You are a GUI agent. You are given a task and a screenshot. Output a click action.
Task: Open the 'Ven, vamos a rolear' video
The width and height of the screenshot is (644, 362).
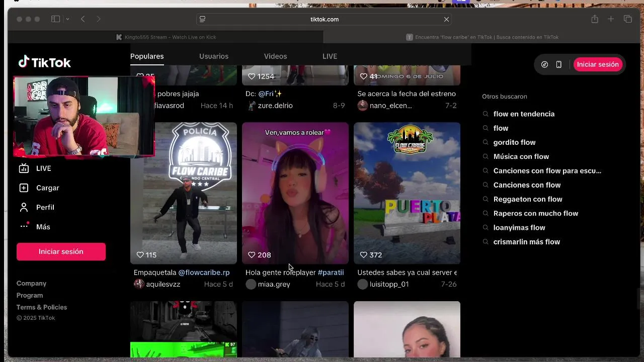tap(295, 193)
